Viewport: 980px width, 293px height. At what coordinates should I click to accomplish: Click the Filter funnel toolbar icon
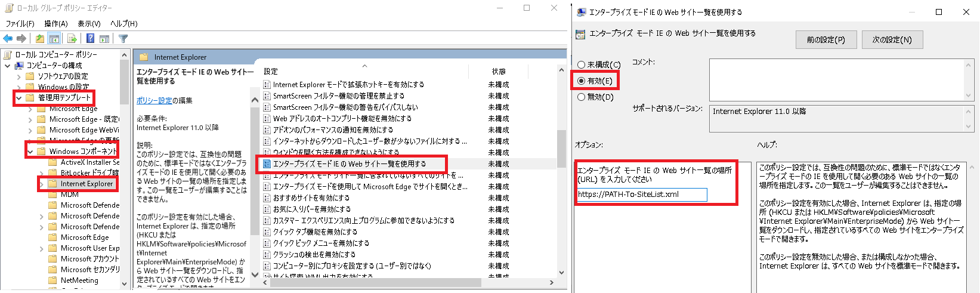[x=123, y=39]
